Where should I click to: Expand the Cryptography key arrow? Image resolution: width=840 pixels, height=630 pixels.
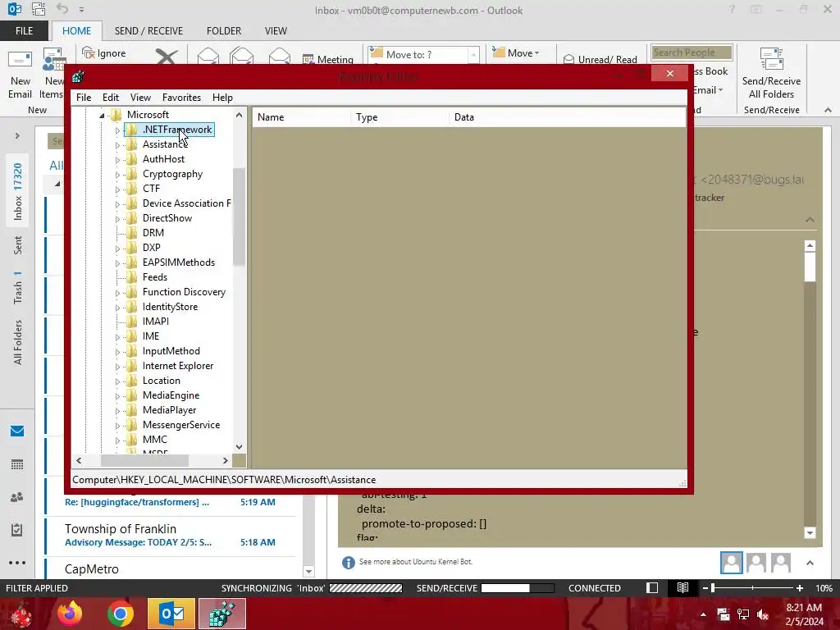pos(117,175)
